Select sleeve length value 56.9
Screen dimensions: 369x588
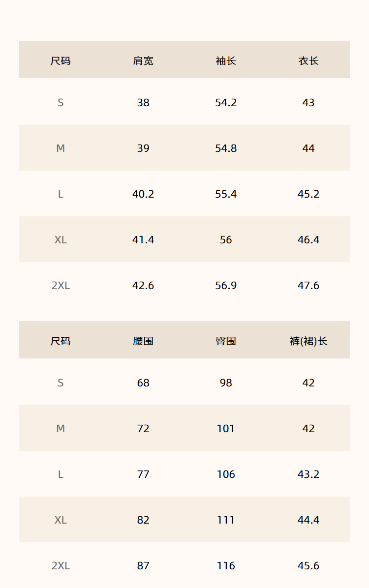(x=226, y=285)
